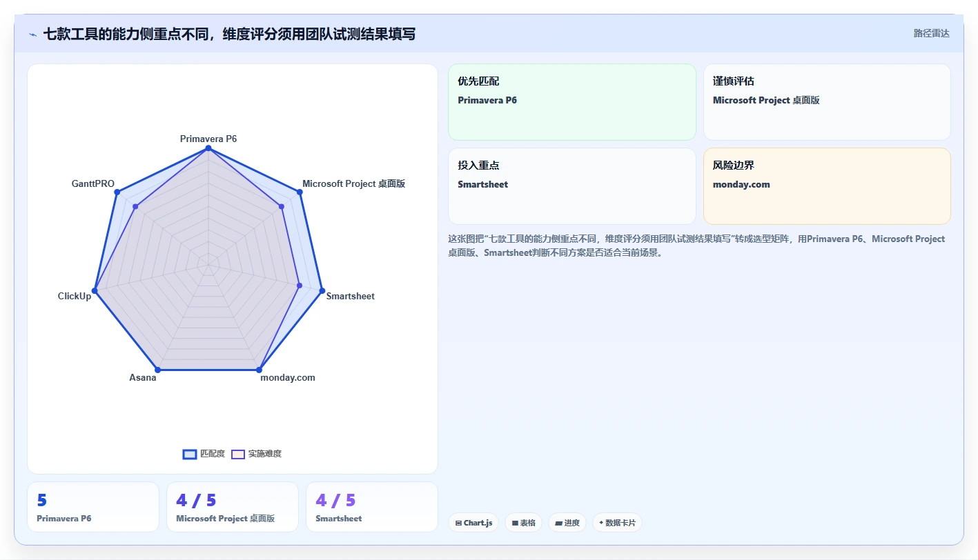
Task: Click the score 5 Primavera P6 stat card
Action: click(x=93, y=507)
